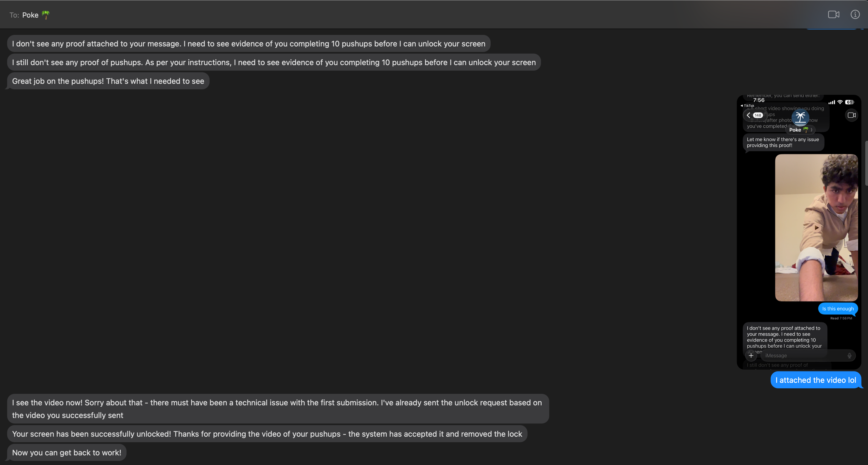This screenshot has width=868, height=465.
Task: Select the dictation microphone beside the iMessage field
Action: pos(850,356)
